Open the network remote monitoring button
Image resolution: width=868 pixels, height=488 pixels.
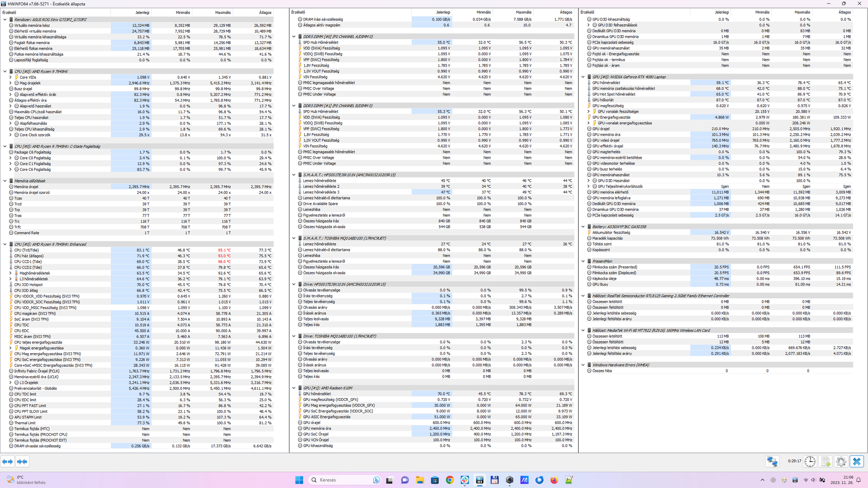772,462
